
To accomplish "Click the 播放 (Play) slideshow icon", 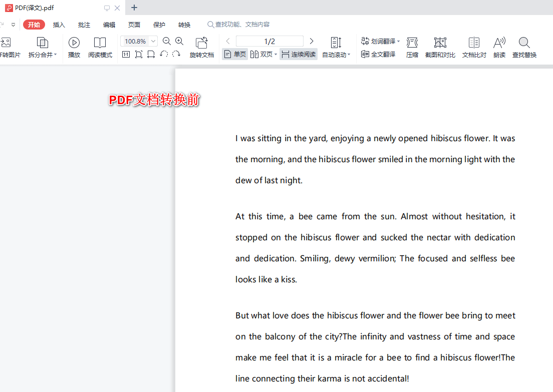I will pos(74,43).
